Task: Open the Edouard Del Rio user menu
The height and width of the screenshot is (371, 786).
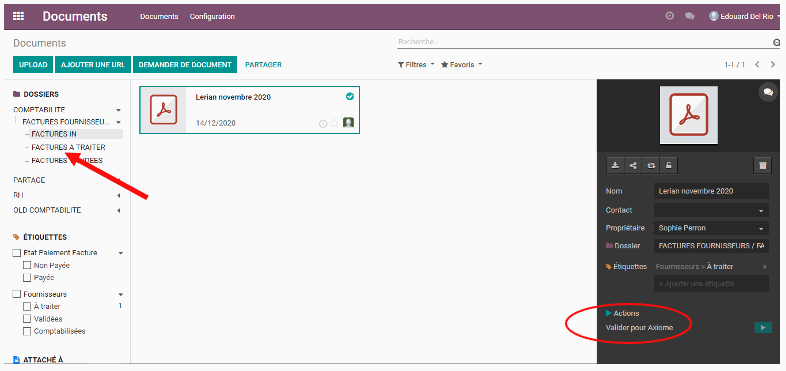Action: click(x=745, y=16)
